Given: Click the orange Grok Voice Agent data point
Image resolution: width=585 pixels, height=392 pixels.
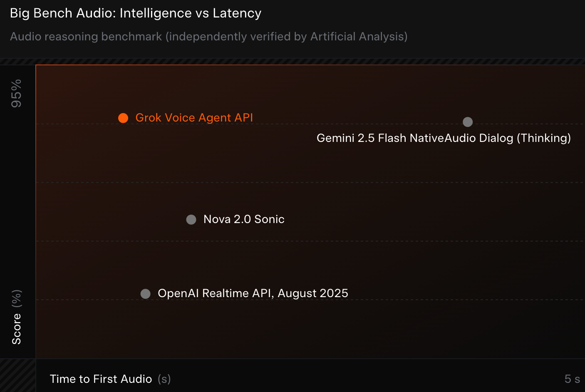Looking at the screenshot, I should [123, 118].
